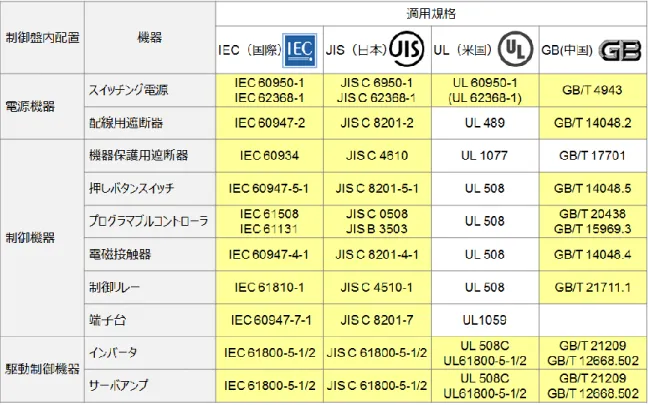Select the UL 1077 cell

(x=485, y=155)
